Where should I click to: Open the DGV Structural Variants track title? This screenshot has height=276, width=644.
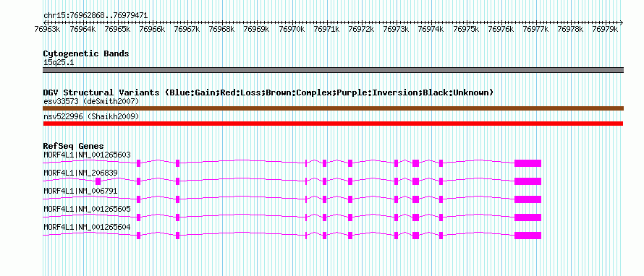[x=268, y=92]
